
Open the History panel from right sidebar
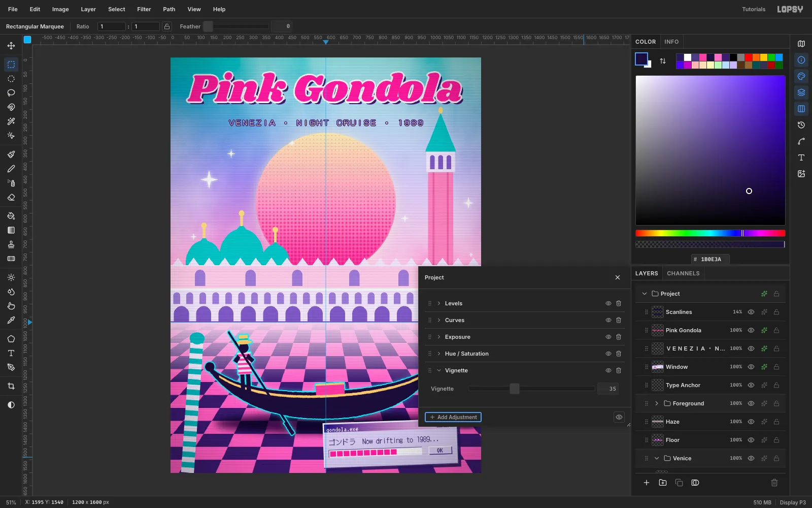point(801,125)
